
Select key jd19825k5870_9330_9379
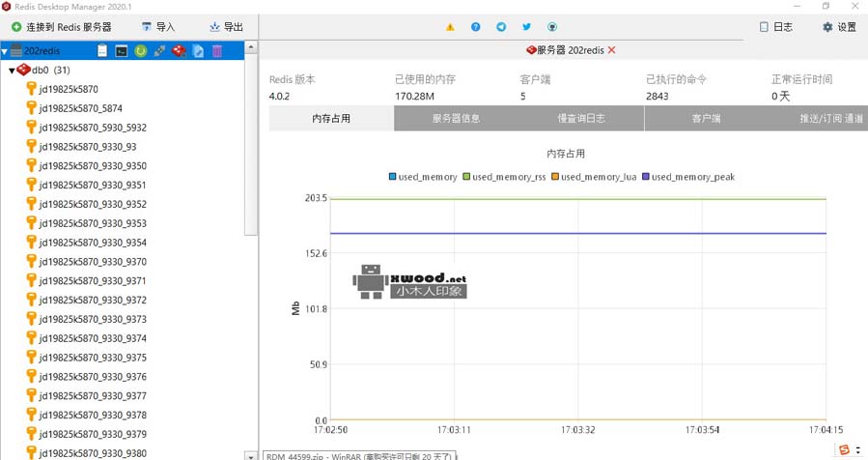coord(93,434)
